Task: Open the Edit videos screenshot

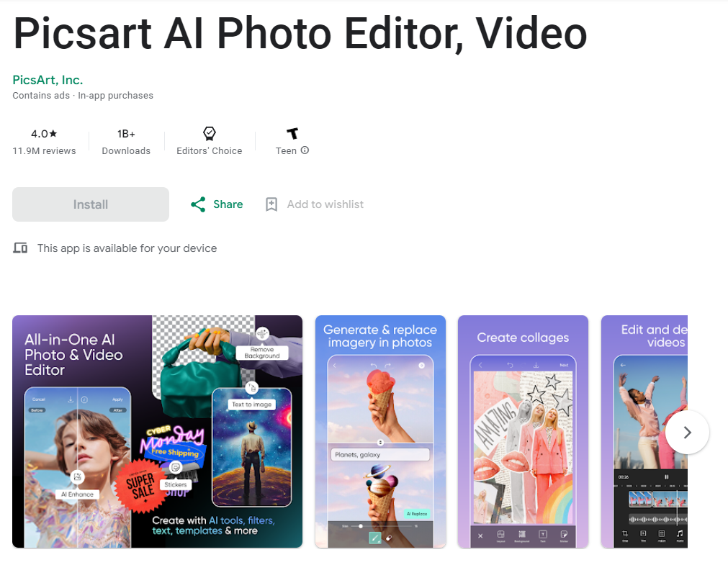Action: point(644,432)
